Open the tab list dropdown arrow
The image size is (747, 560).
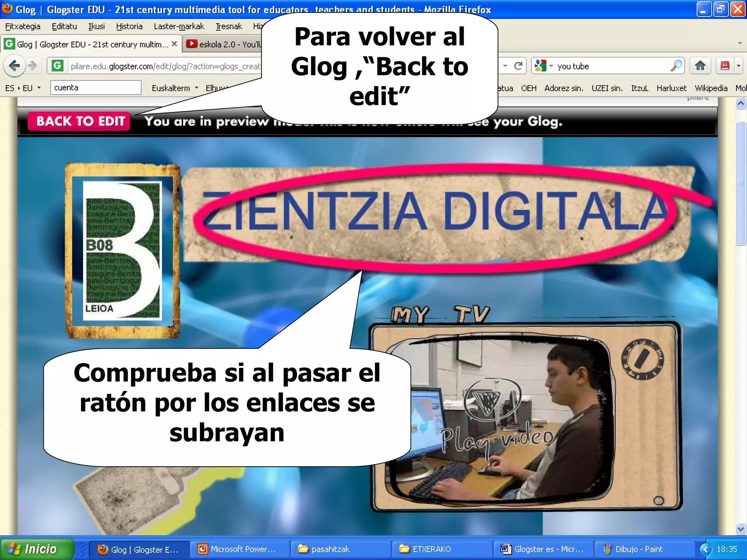coord(740,43)
